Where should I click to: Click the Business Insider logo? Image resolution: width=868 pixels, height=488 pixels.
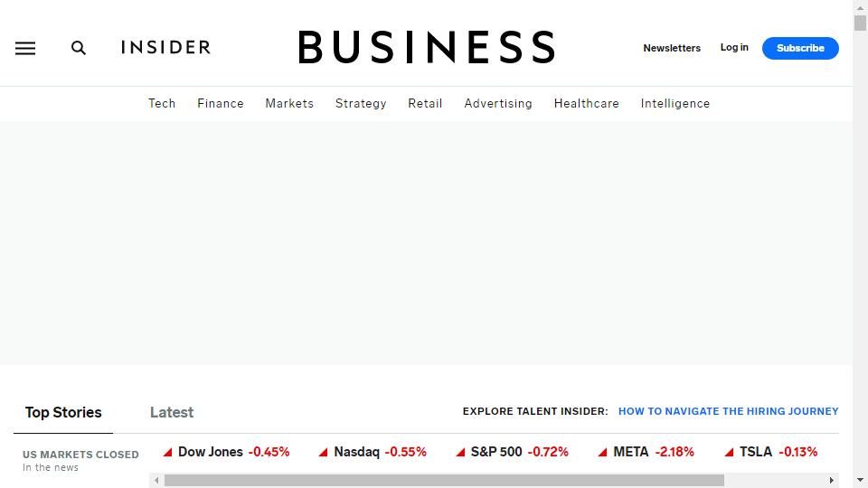pos(338,47)
